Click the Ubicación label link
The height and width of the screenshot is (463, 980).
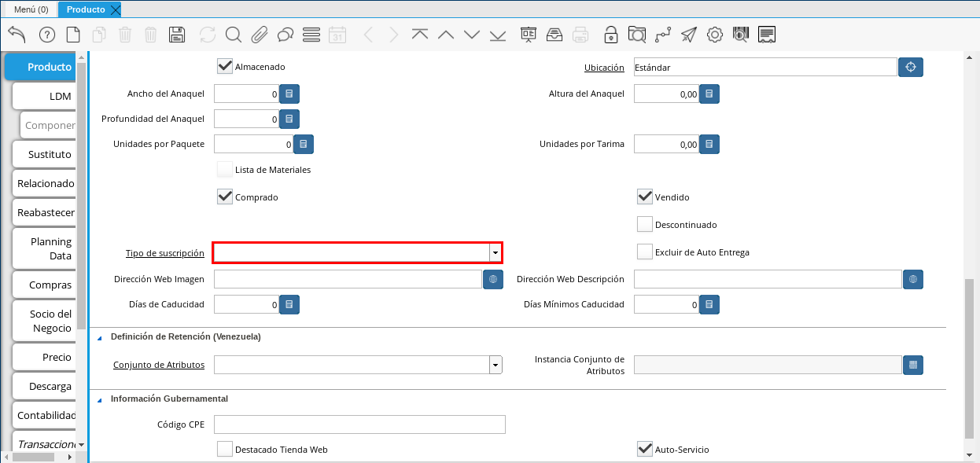pos(604,68)
